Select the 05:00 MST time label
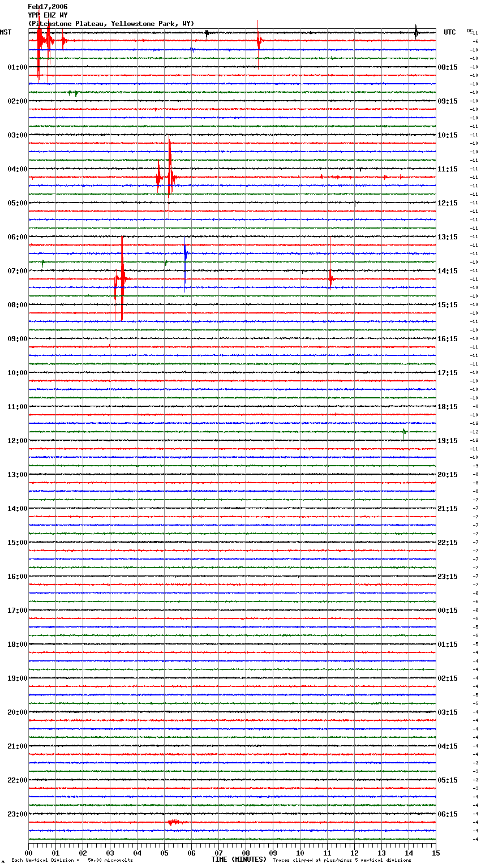This screenshot has width=481, height=868. 17,203
